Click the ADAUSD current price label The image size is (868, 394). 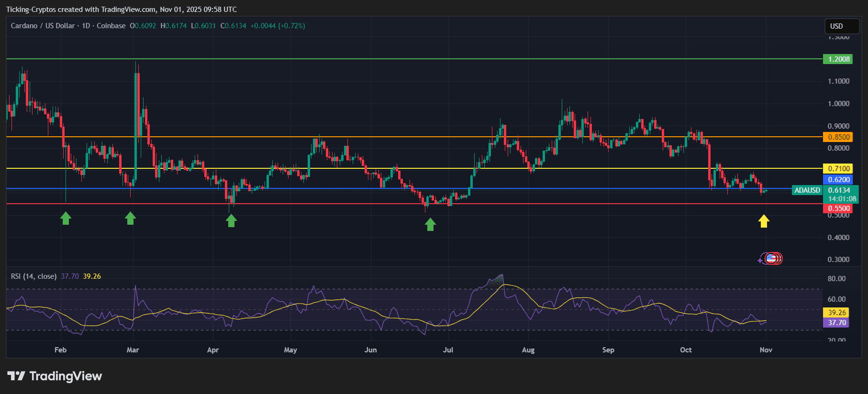807,190
